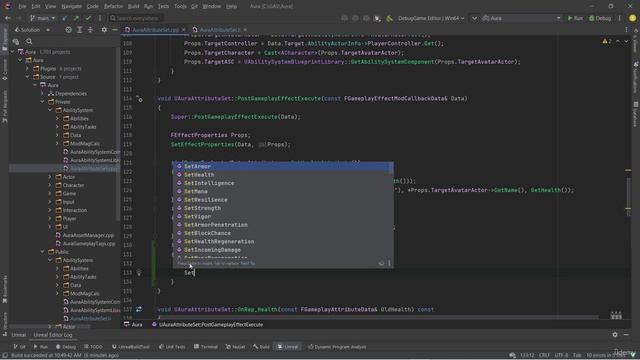Open more actions next to Debug

[x=619, y=18]
